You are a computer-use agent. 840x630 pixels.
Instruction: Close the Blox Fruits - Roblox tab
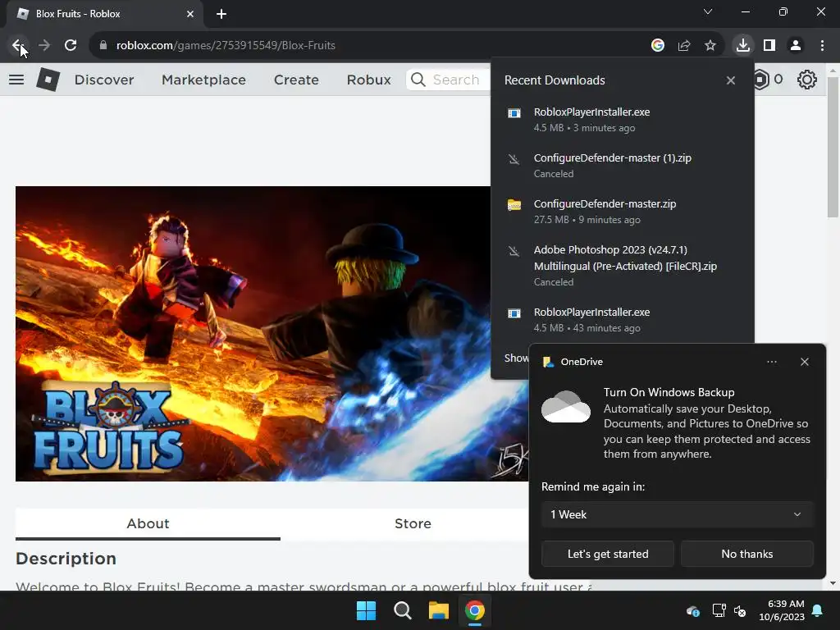click(190, 14)
